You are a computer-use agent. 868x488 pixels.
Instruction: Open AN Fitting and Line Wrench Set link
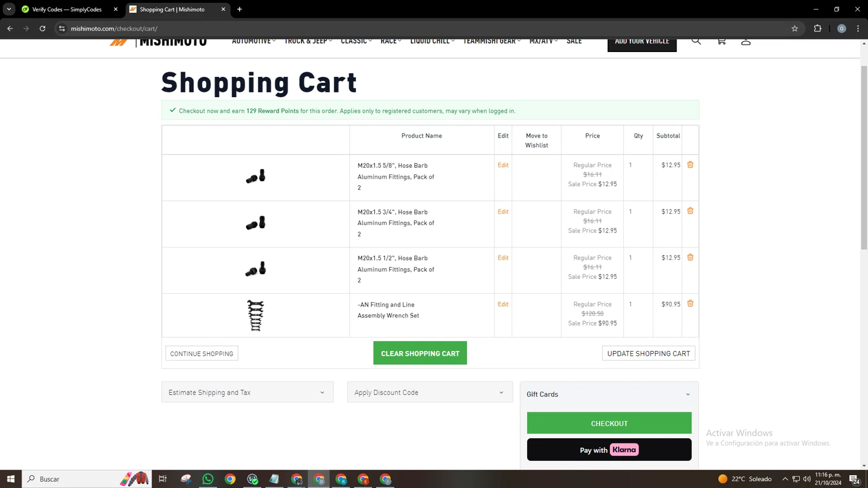point(388,310)
